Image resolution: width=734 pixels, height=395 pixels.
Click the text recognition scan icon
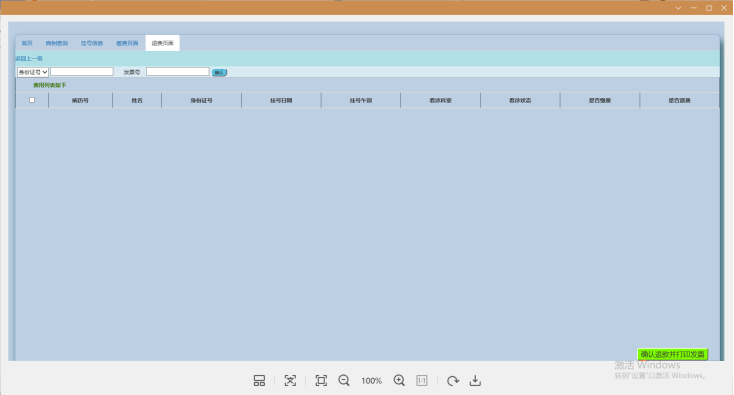click(290, 380)
